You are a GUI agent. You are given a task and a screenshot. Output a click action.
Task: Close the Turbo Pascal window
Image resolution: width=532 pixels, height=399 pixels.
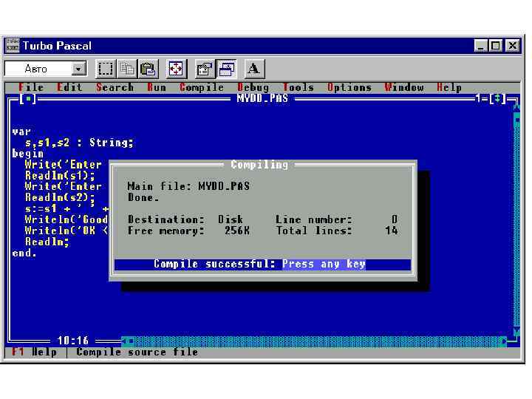512,46
